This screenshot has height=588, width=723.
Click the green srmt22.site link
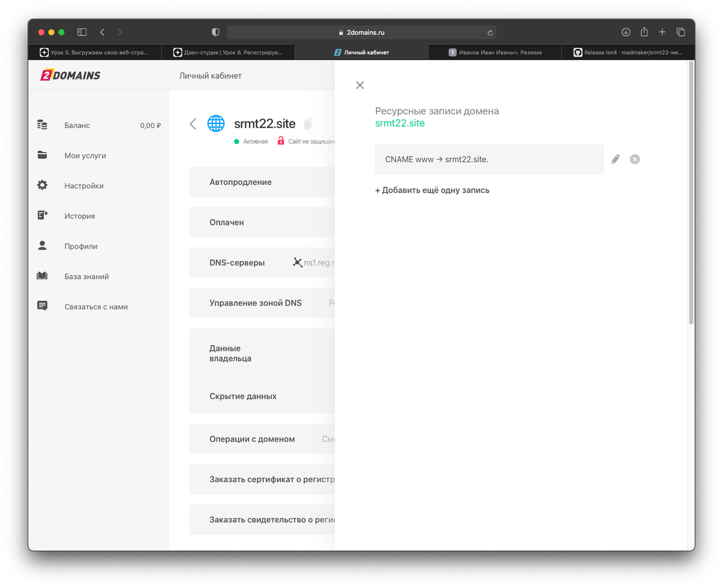pyautogui.click(x=399, y=123)
